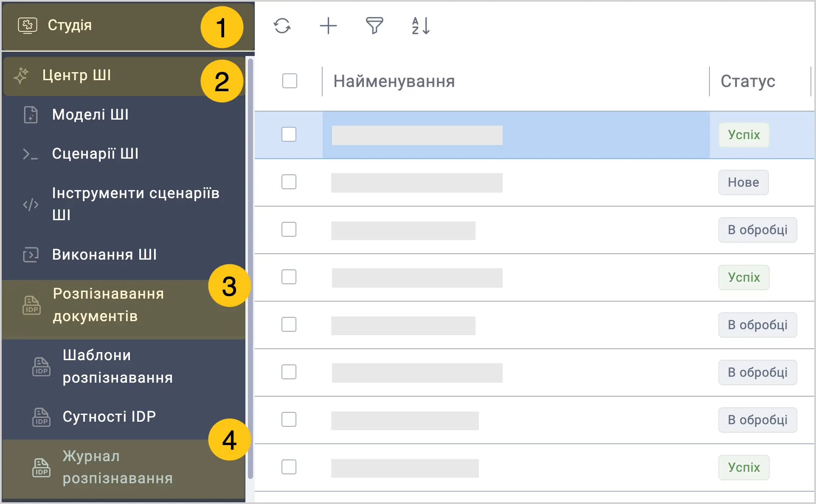Open Сценарії ШІ menu item
Screen dimensions: 816x504
pos(124,154)
